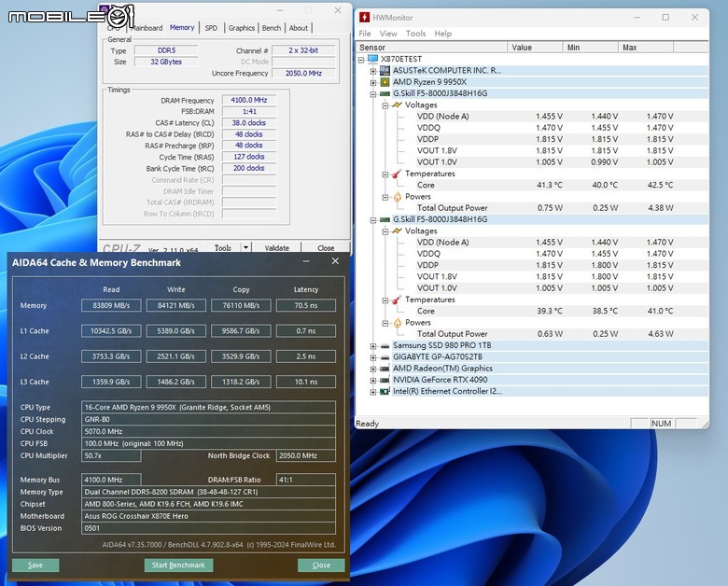
Task: Click the Validate button in CPU-Z
Action: coord(276,248)
